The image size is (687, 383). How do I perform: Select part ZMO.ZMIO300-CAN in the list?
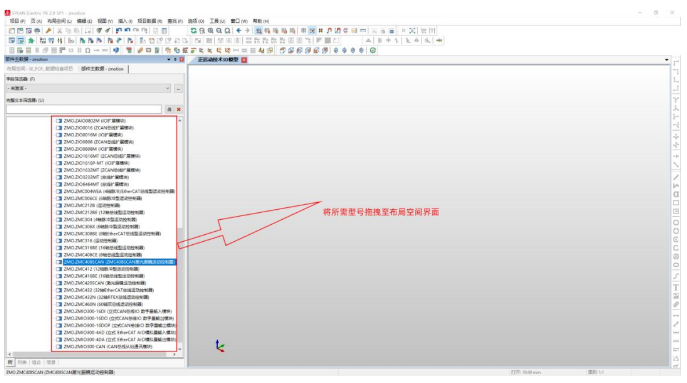[x=108, y=347]
